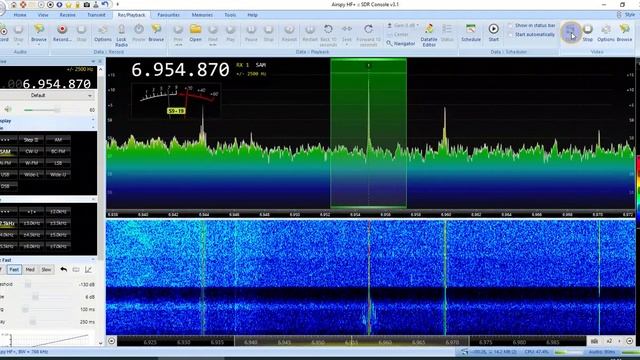
Task: Open data record Options
Action: (103, 33)
